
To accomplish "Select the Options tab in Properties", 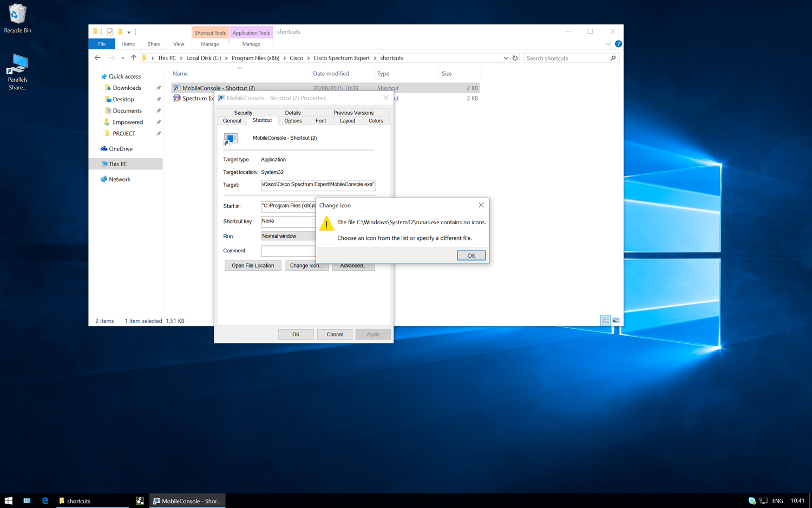I will pyautogui.click(x=293, y=121).
